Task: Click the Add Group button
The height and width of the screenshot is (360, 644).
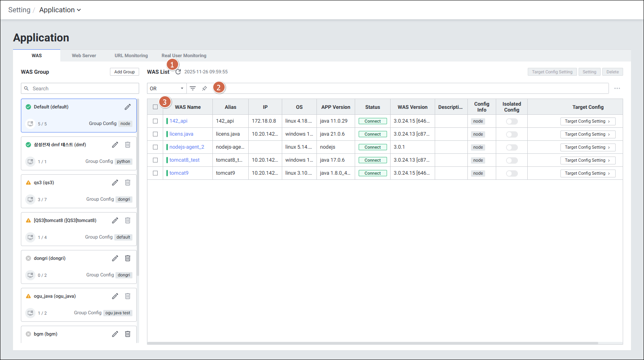Action: point(125,72)
